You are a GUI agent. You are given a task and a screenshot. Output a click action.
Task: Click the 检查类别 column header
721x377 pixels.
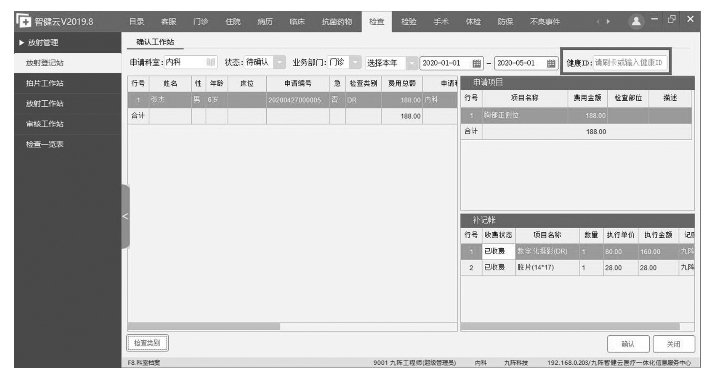click(363, 84)
